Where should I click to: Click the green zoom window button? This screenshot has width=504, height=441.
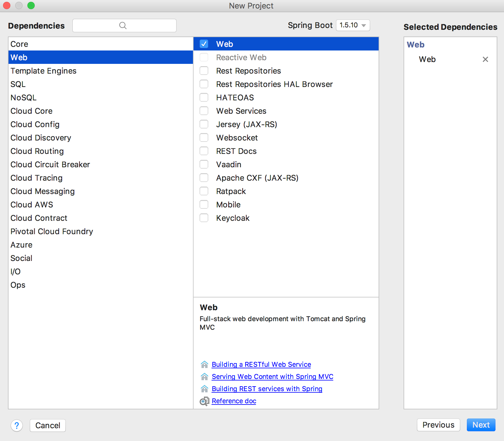pyautogui.click(x=31, y=5)
